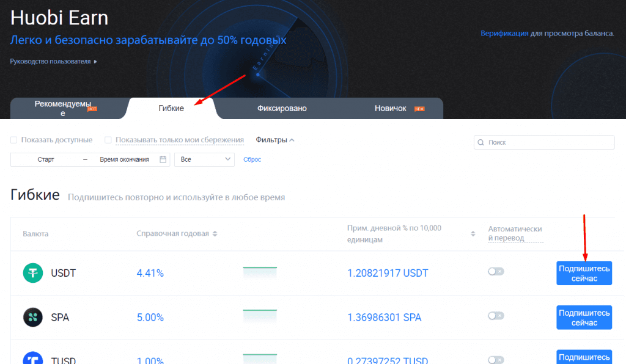Click the 1.36986301 SPA value
Screen dimensions: 626x364
(x=384, y=318)
